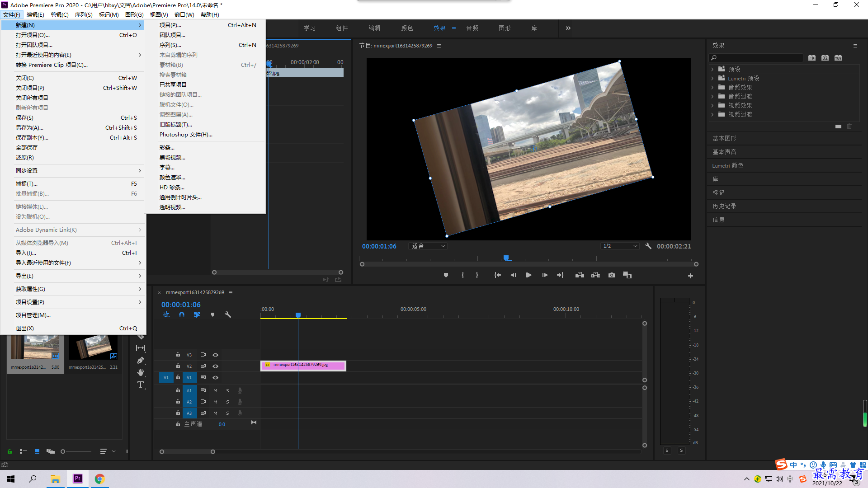Viewport: 868px width, 488px height.
Task: Play the Program monitor
Action: [528, 275]
